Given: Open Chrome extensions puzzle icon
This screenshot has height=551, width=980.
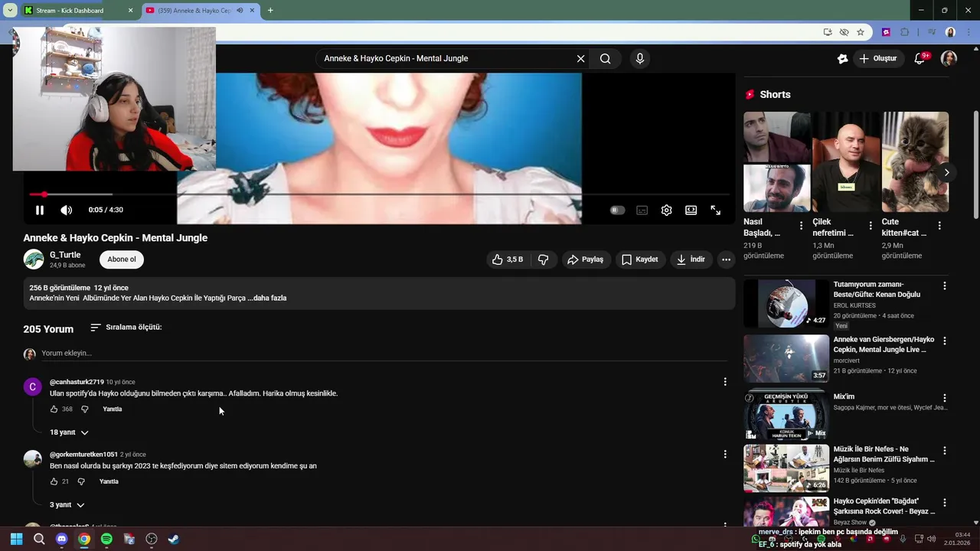Looking at the screenshot, I should [x=904, y=32].
